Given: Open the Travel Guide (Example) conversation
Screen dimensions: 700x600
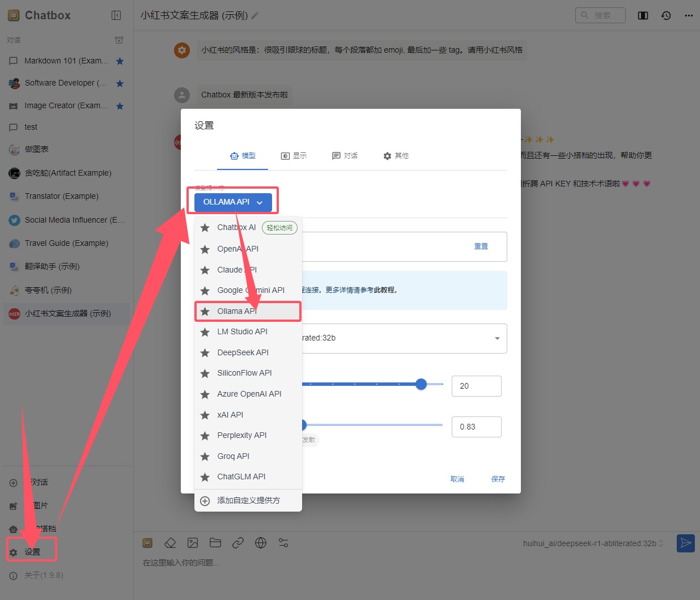Looking at the screenshot, I should (x=67, y=244).
